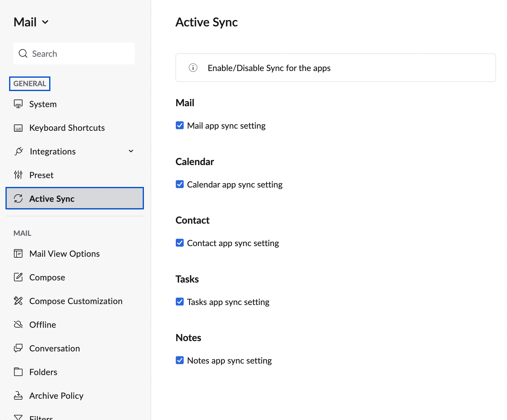This screenshot has height=420, width=507.
Task: Uncheck Tasks app sync setting
Action: (180, 302)
